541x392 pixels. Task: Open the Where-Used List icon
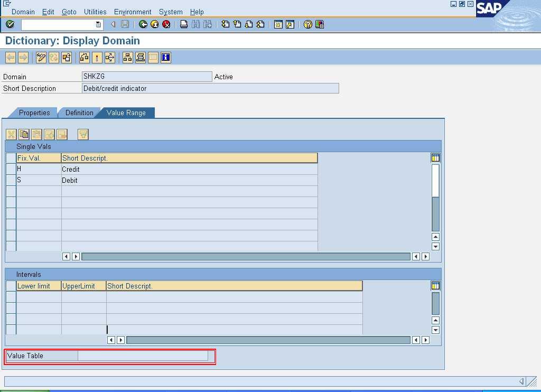[109, 57]
